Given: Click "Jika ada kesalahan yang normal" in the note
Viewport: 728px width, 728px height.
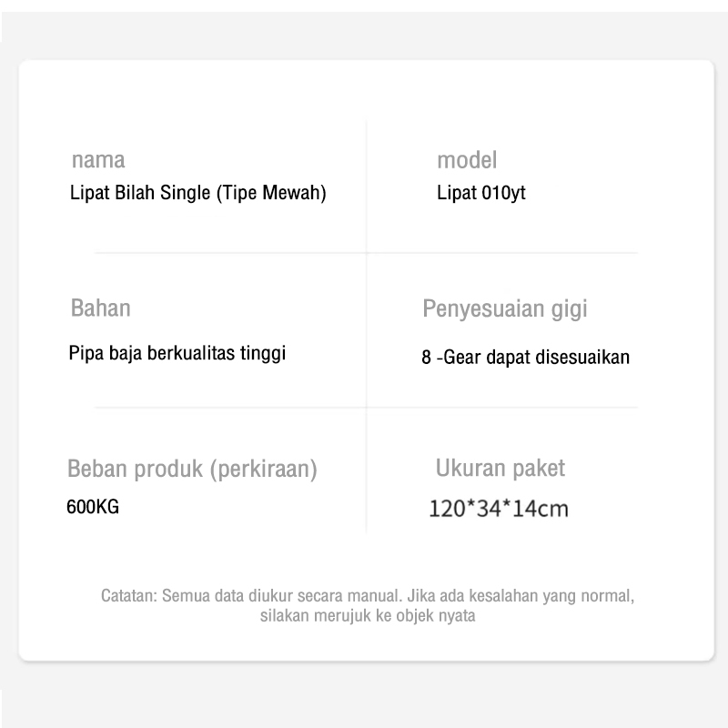Looking at the screenshot, I should [x=520, y=597].
